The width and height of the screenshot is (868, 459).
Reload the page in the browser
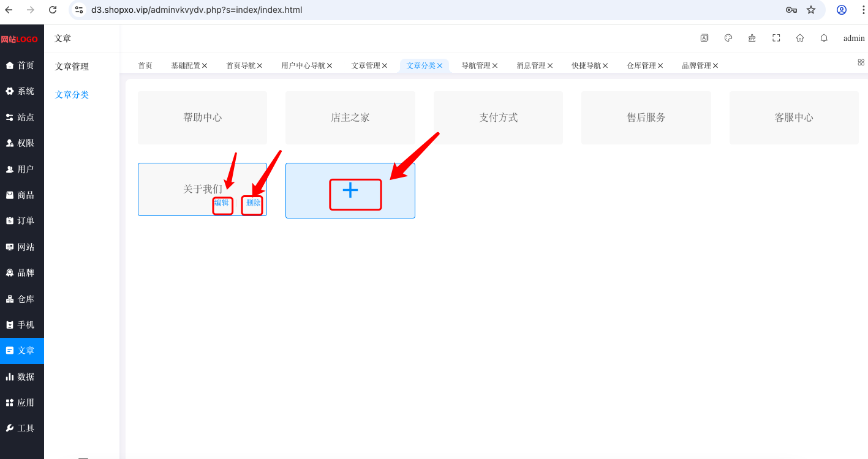click(53, 10)
